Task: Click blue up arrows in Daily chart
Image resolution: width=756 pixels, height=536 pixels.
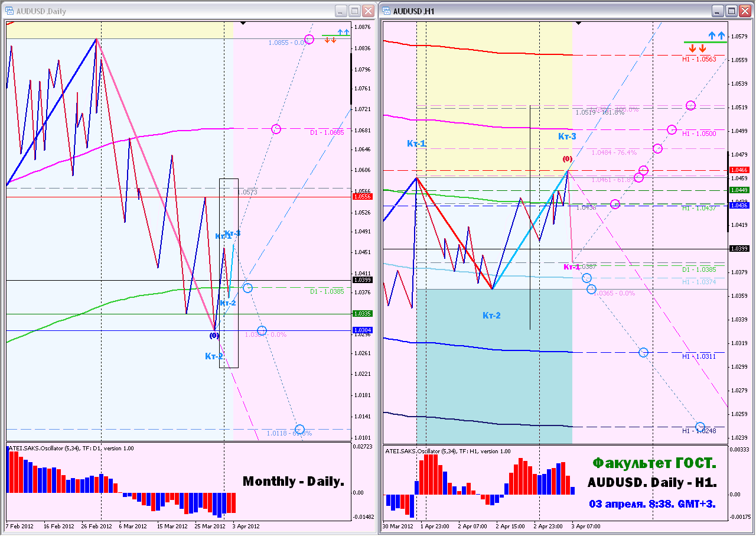Action: tap(343, 32)
